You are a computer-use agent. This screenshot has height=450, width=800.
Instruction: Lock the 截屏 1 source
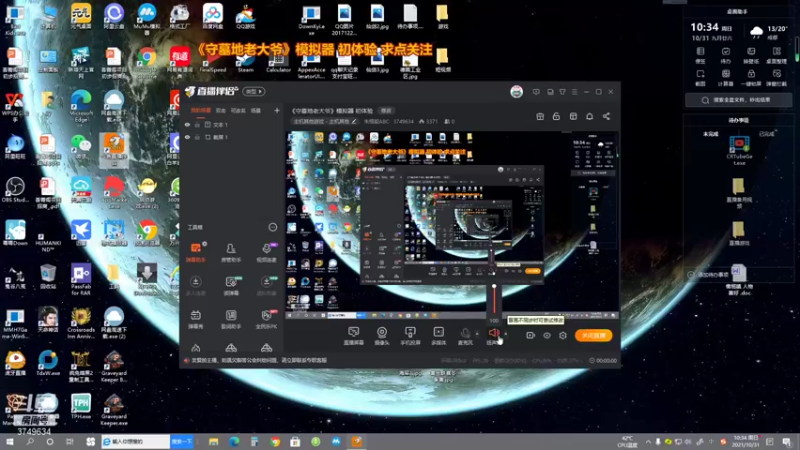197,137
